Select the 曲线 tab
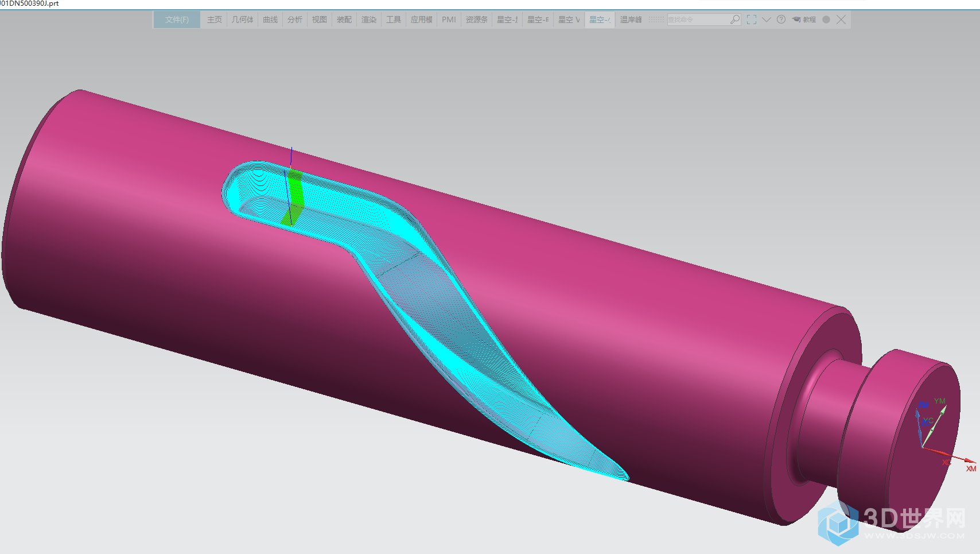 click(x=270, y=20)
